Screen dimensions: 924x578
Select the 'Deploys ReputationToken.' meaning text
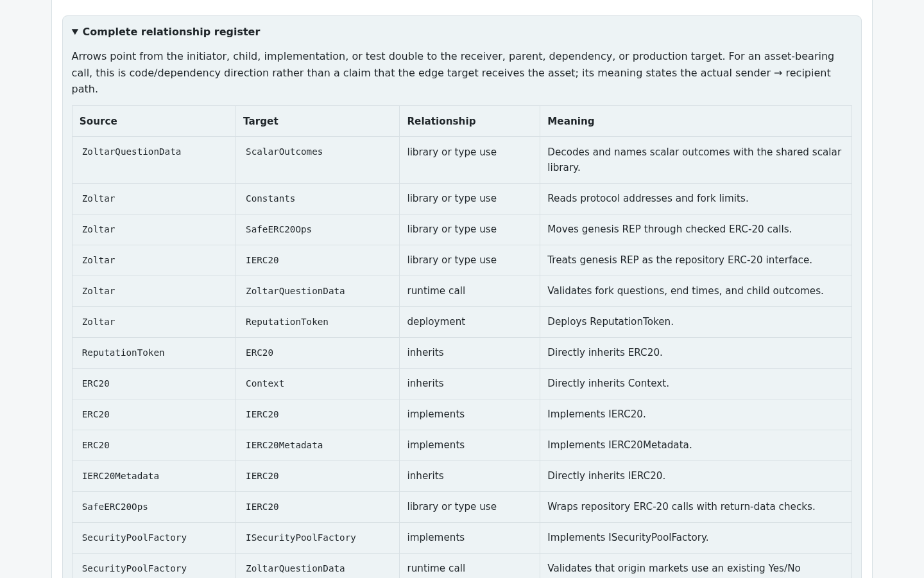(610, 322)
